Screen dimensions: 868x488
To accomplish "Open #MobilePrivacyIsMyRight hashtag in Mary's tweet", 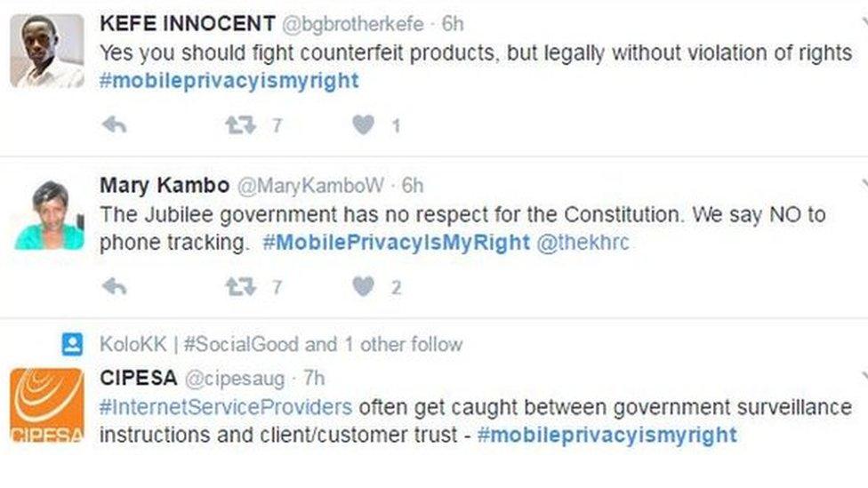I will (396, 242).
